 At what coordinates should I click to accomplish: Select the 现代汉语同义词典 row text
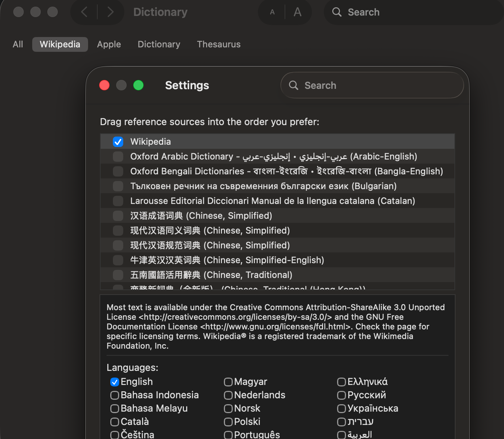click(210, 231)
